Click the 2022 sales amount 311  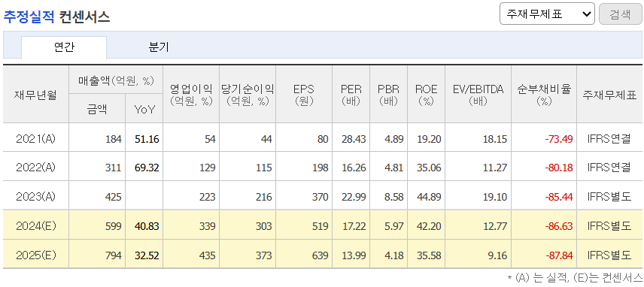(114, 168)
